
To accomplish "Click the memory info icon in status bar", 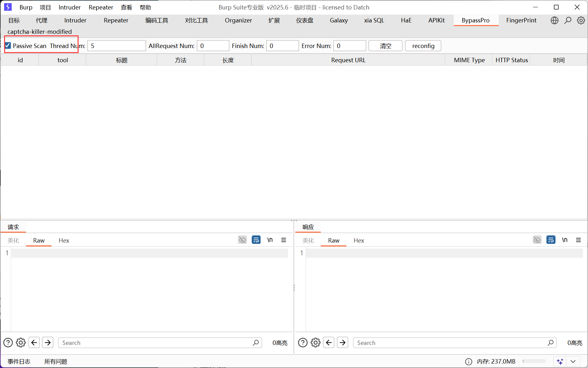I will click(469, 362).
